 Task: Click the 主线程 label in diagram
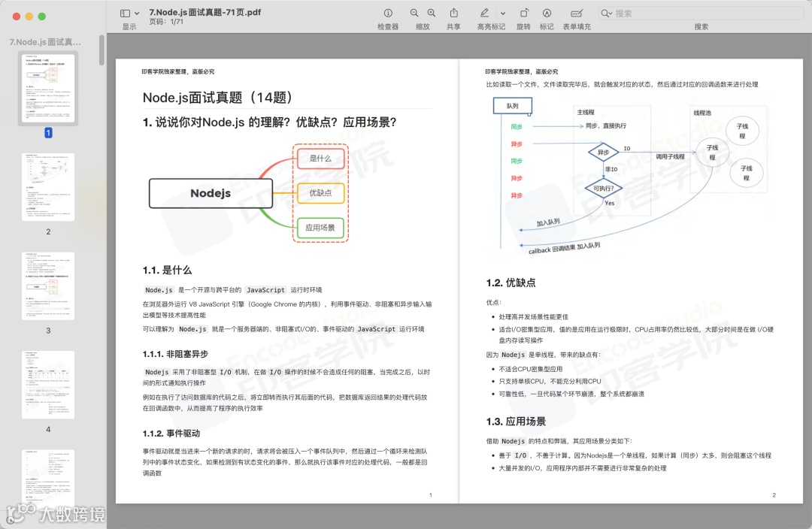tap(586, 112)
